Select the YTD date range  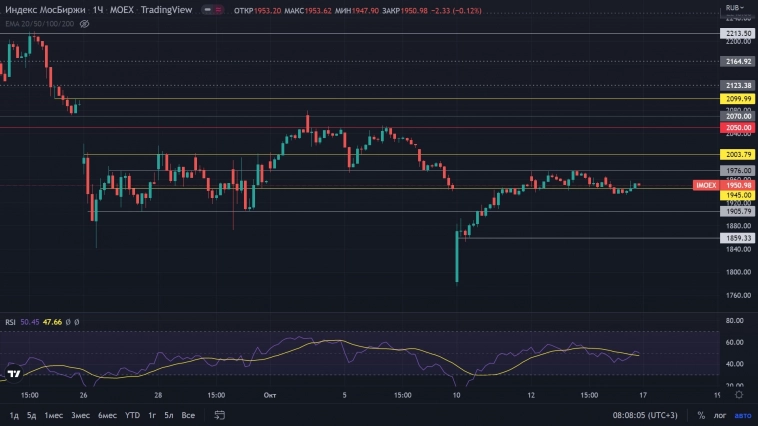(132, 415)
